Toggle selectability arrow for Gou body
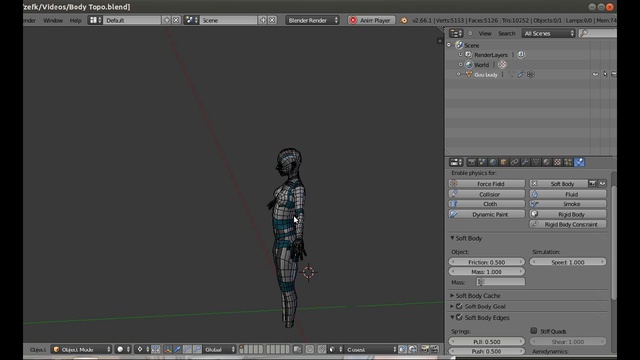This screenshot has width=640, height=360. pyautogui.click(x=605, y=75)
